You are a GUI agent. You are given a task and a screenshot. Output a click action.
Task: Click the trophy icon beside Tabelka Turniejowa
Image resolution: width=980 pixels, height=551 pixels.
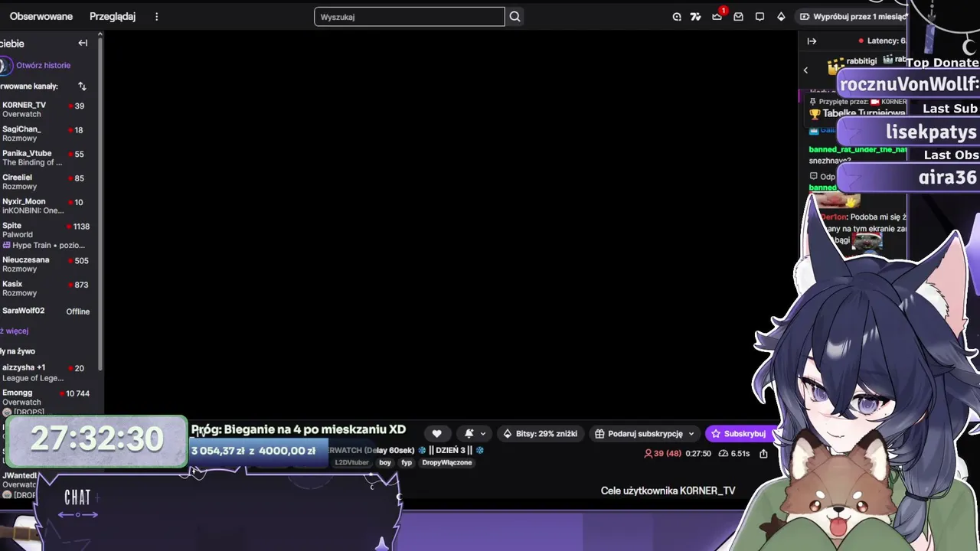click(x=815, y=114)
